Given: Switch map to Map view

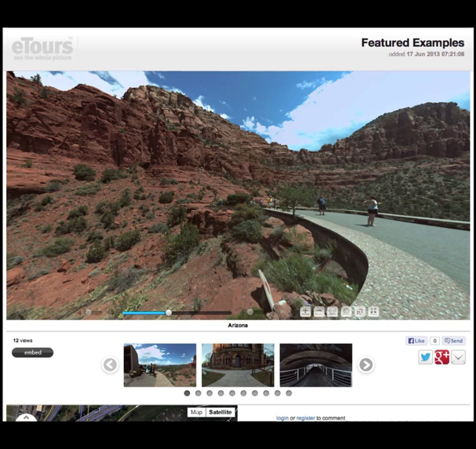Looking at the screenshot, I should 196,412.
